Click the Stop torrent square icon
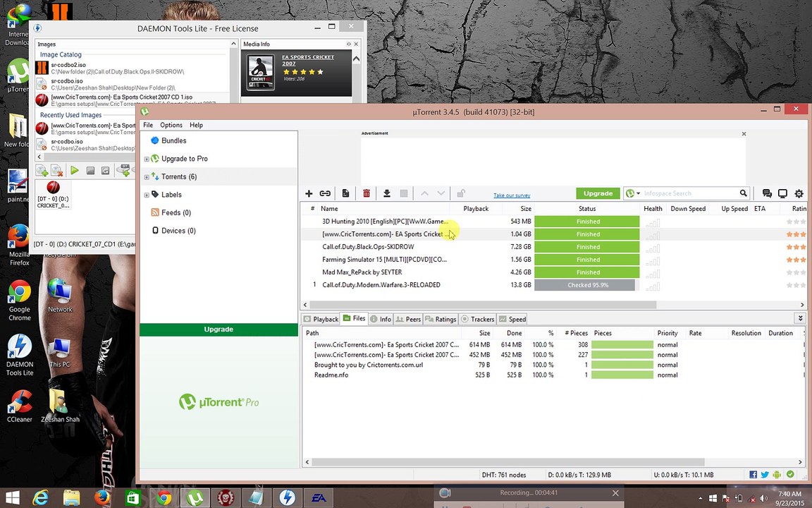 pos(404,193)
